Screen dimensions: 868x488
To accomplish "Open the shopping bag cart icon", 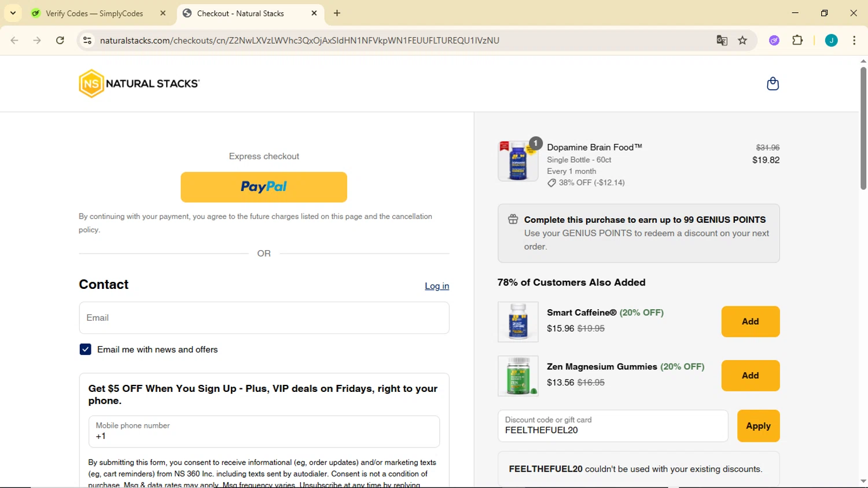I will (x=773, y=84).
